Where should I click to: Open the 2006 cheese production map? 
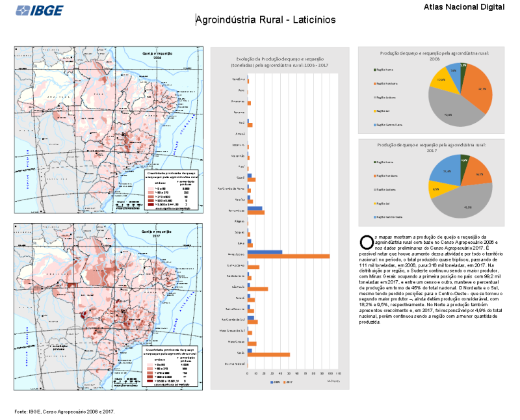tap(109, 130)
